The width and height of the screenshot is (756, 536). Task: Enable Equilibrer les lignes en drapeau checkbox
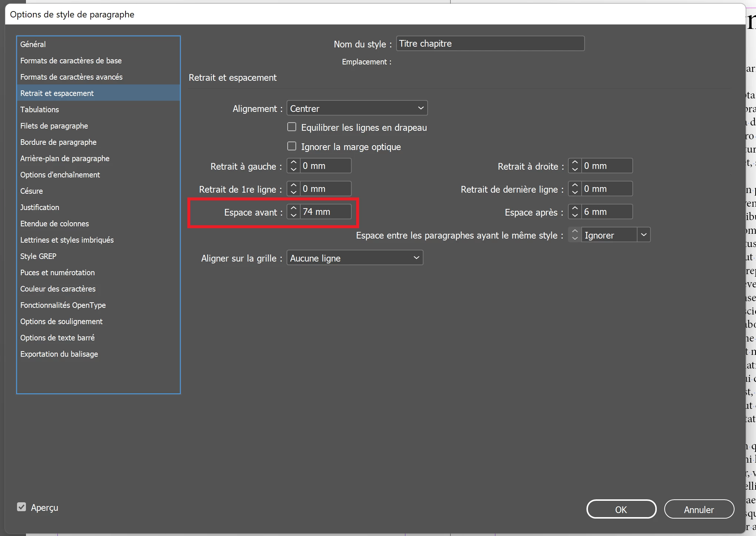coord(292,127)
